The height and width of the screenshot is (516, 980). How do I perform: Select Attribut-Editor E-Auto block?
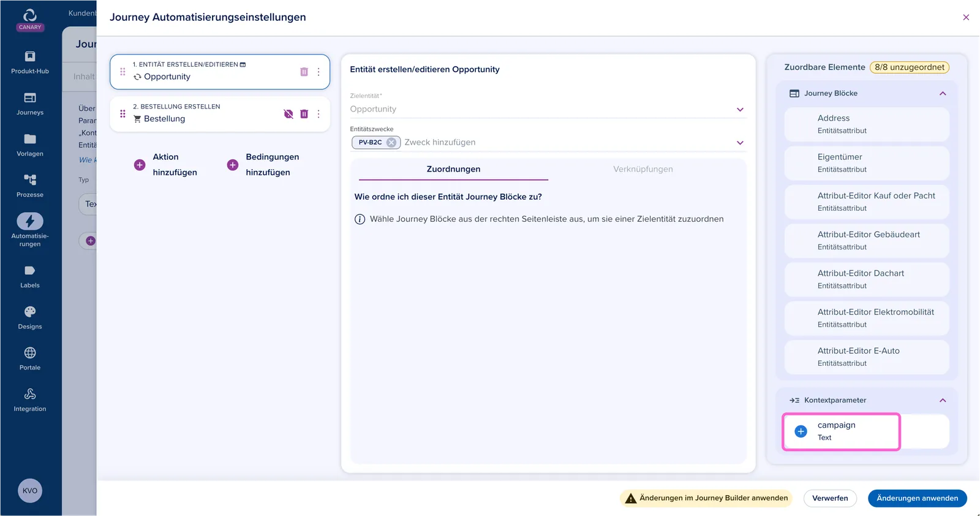click(x=867, y=357)
